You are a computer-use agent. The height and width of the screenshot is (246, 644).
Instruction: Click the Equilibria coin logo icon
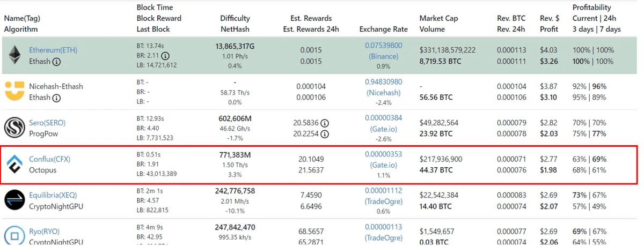tap(14, 199)
